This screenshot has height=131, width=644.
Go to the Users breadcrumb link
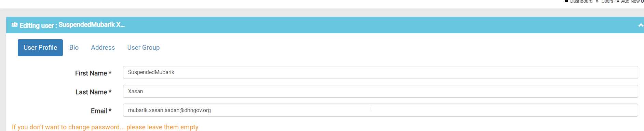pos(607,1)
